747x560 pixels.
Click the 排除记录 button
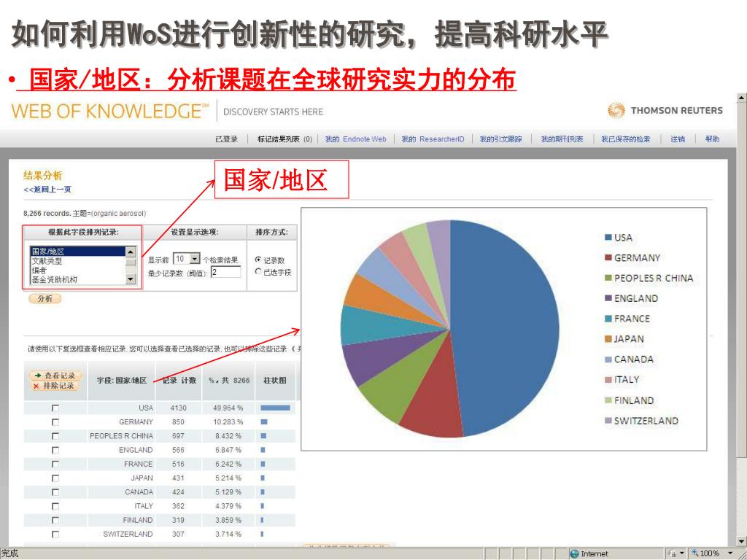(x=55, y=386)
